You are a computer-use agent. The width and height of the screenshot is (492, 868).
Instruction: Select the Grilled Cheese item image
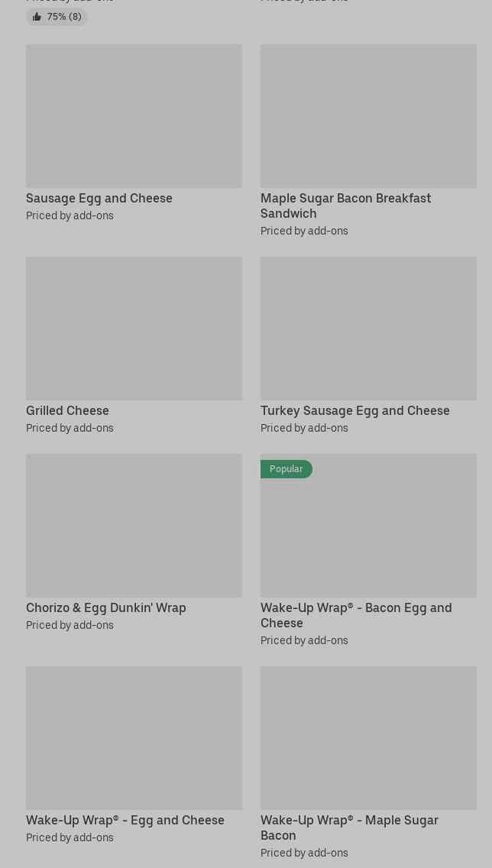click(134, 329)
